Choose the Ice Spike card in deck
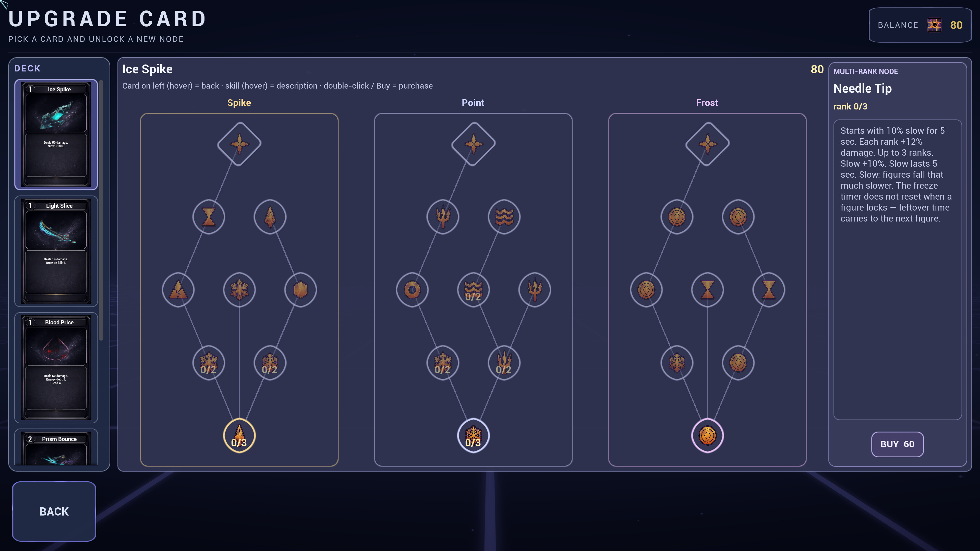 (56, 134)
